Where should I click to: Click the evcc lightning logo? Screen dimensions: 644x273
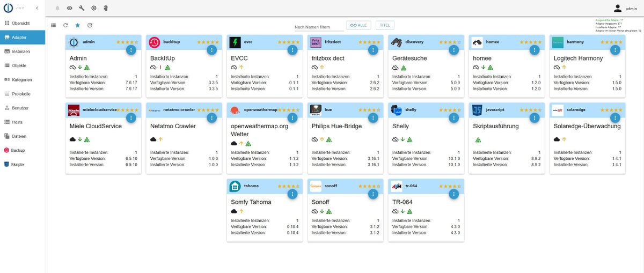tap(235, 42)
